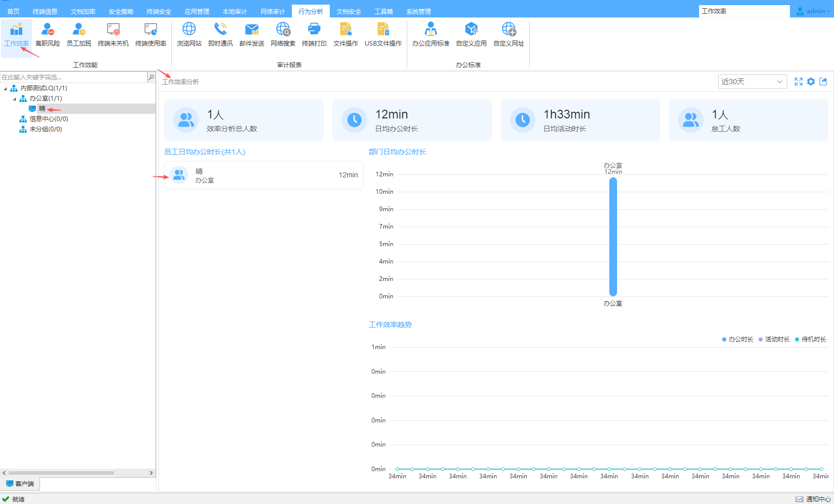Open the 近30天 time range dropdown
This screenshot has width=834, height=504.
pyautogui.click(x=752, y=82)
